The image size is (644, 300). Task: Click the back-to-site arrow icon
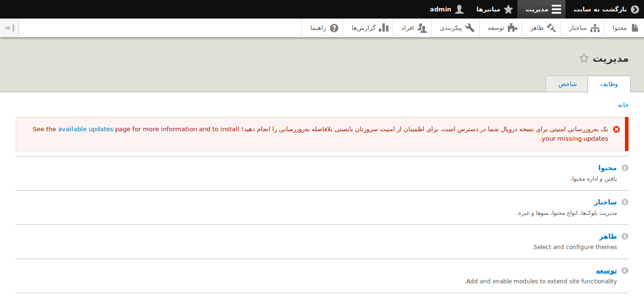(x=635, y=10)
